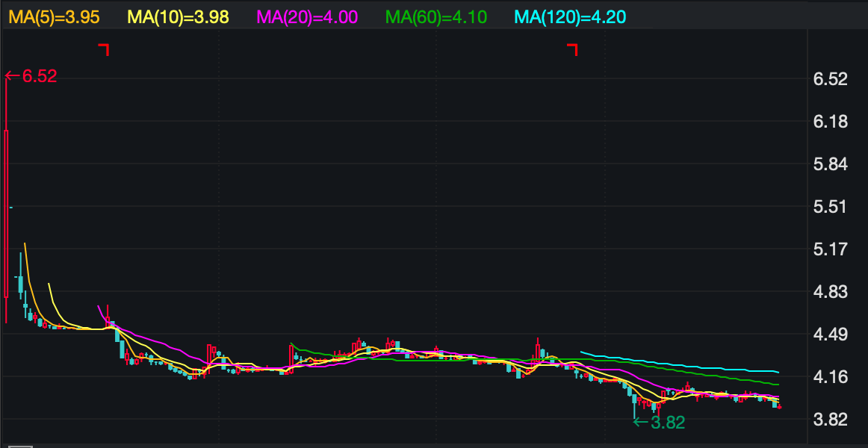The width and height of the screenshot is (868, 448).
Task: Click the 5.51 value on price axis
Action: point(830,207)
